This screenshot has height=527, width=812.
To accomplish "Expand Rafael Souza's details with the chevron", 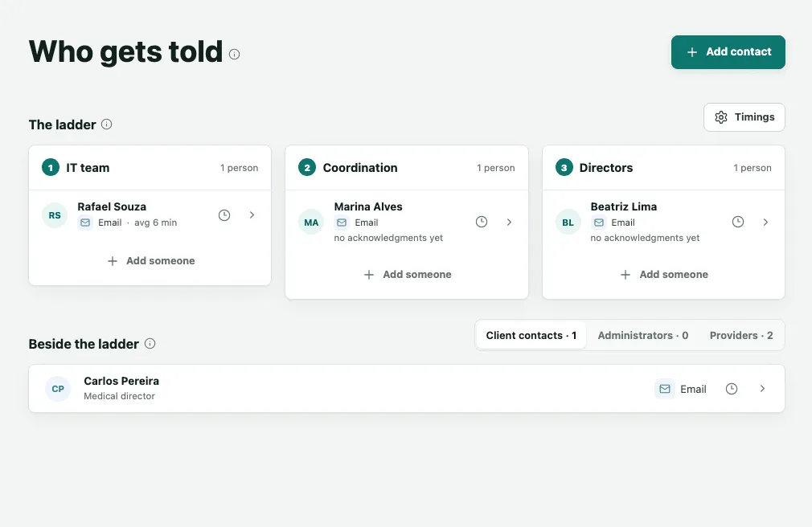I will [x=252, y=214].
